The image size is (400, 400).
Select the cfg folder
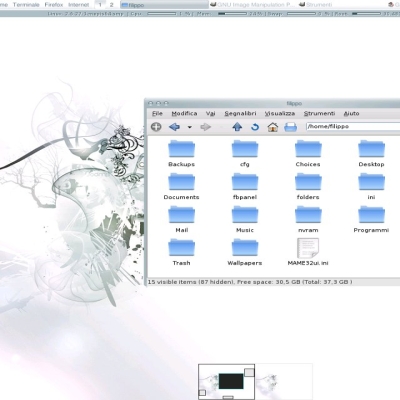tap(245, 154)
